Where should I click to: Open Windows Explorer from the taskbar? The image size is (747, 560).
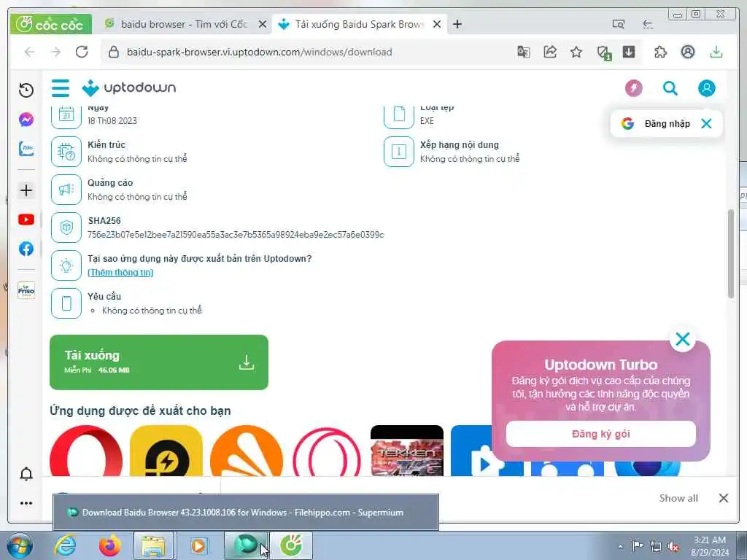click(x=153, y=546)
